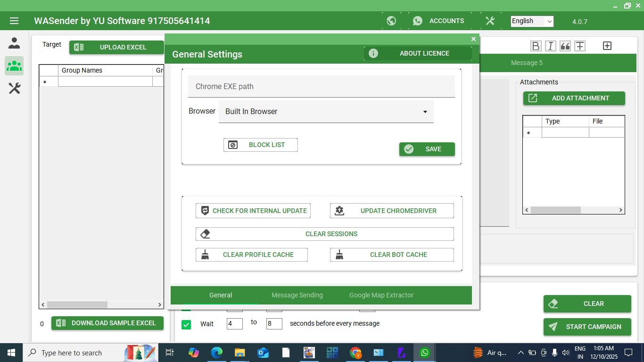
Task: Click the globe icon in header
Action: click(391, 21)
